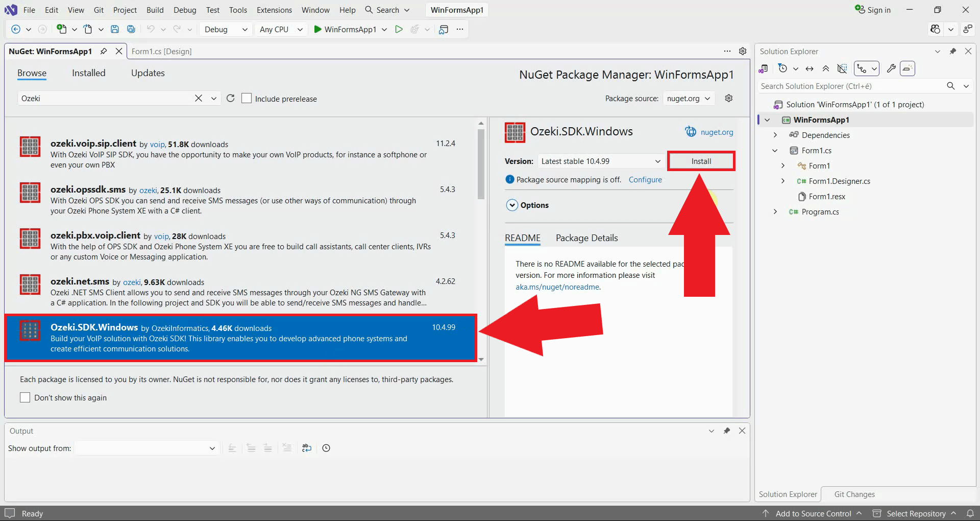
Task: Click the package list vertical scrollbar thumb
Action: click(x=481, y=163)
